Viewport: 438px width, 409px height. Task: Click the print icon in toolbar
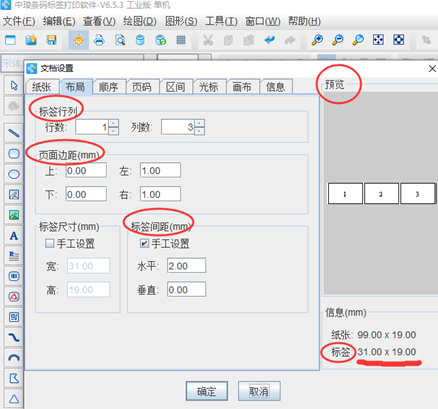[x=99, y=40]
